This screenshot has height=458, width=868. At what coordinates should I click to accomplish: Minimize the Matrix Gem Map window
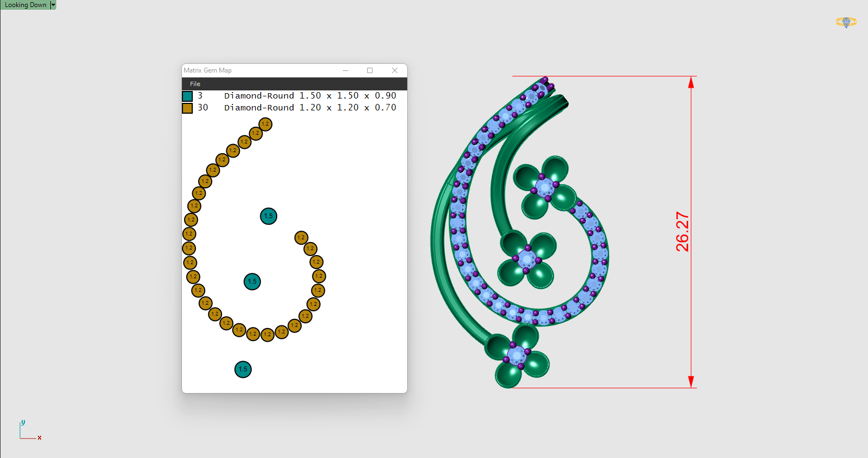[x=345, y=70]
